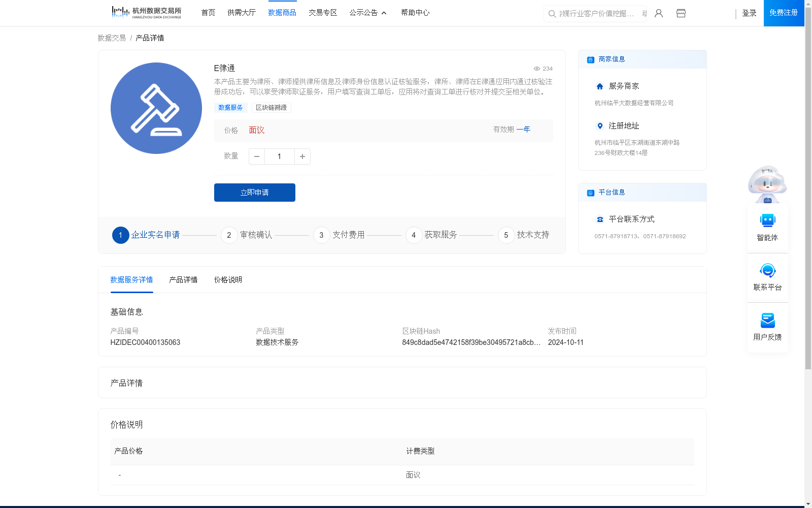The height and width of the screenshot is (508, 812).
Task: Click the 平台信息 panel icon
Action: pos(591,193)
